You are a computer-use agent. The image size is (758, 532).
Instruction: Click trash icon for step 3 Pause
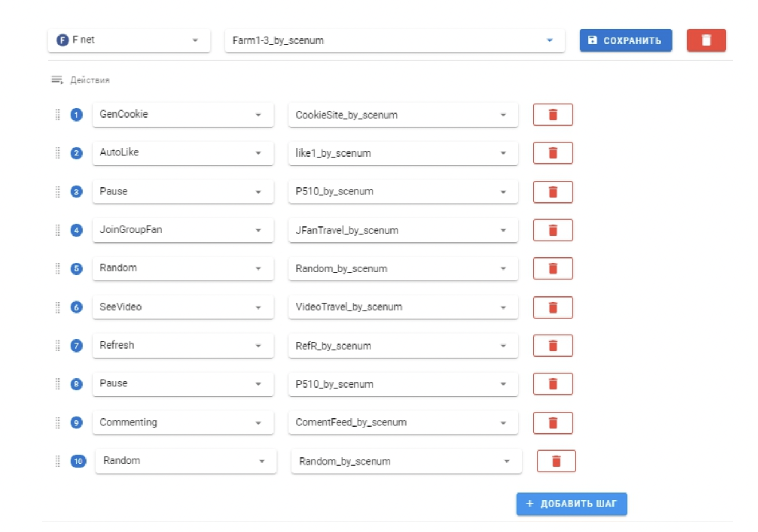[553, 191]
